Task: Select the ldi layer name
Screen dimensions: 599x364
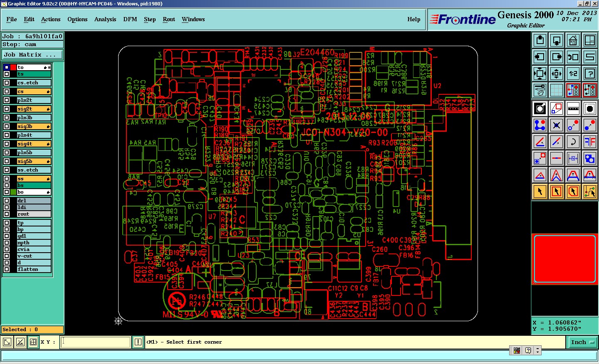Action: click(x=34, y=207)
